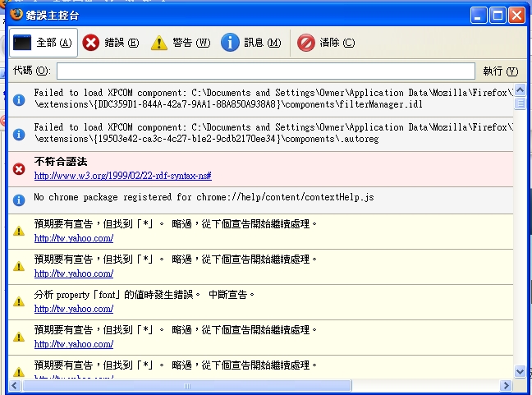
Task: Show only errors with 錯誤 (E)
Action: [x=111, y=43]
